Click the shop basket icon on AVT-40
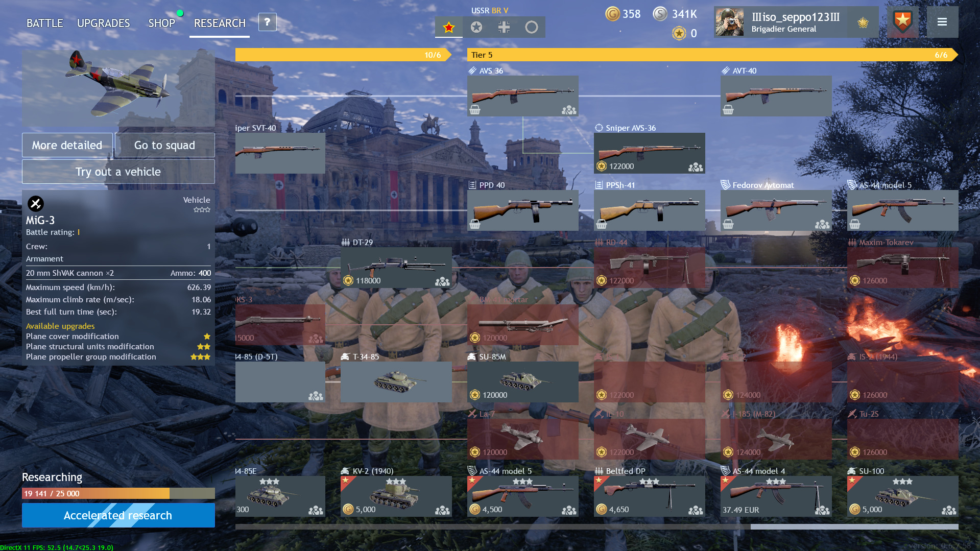Screen dimensions: 980x551 pos(728,109)
